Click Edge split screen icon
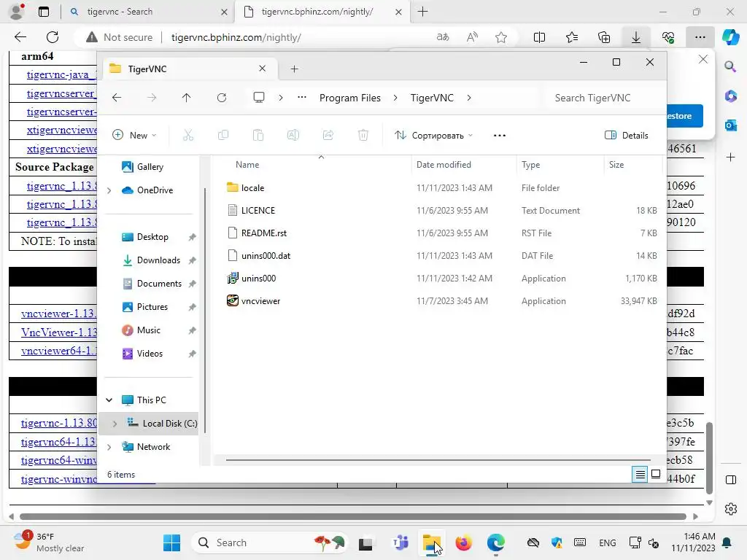 (539, 37)
